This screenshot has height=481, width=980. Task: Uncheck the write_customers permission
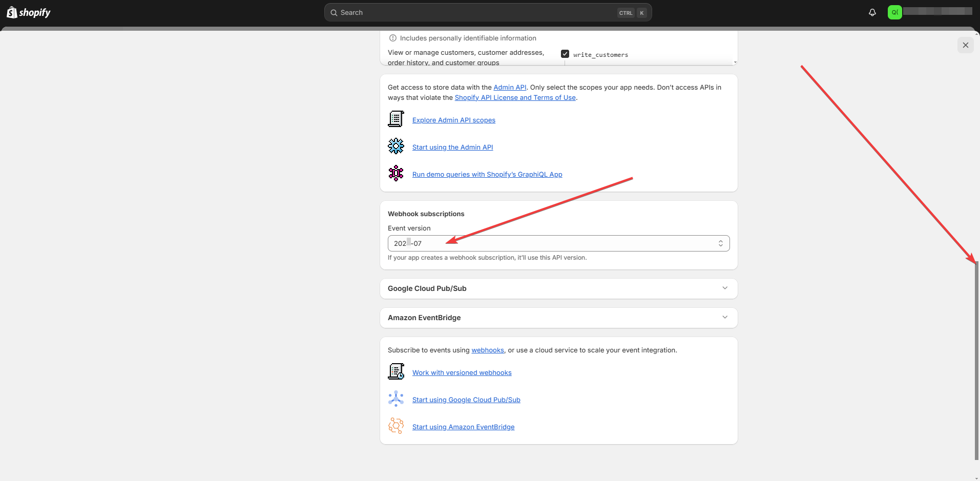point(565,53)
